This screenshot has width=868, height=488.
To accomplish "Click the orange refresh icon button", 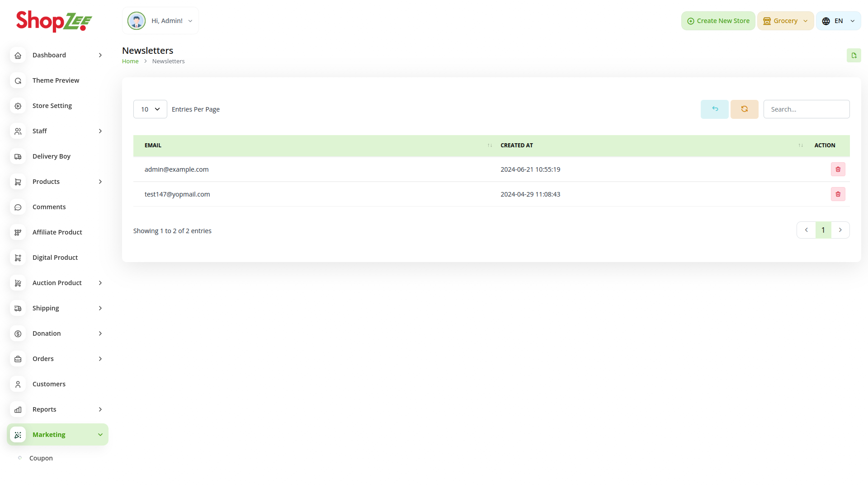I will click(744, 109).
